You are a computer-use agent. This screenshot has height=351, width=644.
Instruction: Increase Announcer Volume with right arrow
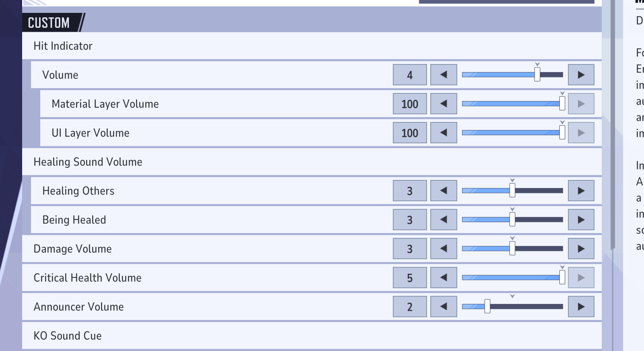[x=581, y=307]
